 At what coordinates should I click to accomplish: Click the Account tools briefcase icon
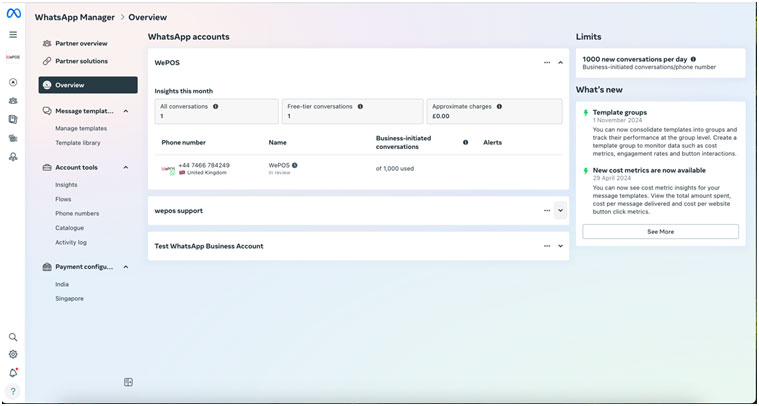click(47, 167)
